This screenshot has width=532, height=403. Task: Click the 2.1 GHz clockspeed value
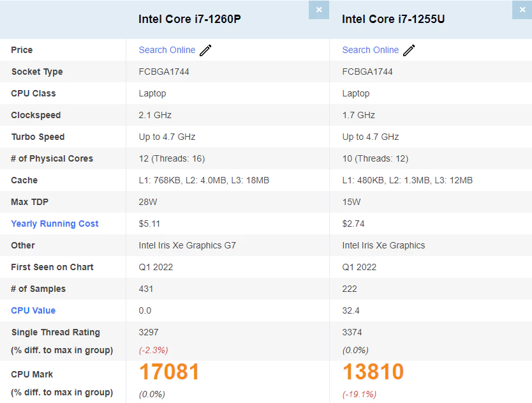tap(155, 115)
